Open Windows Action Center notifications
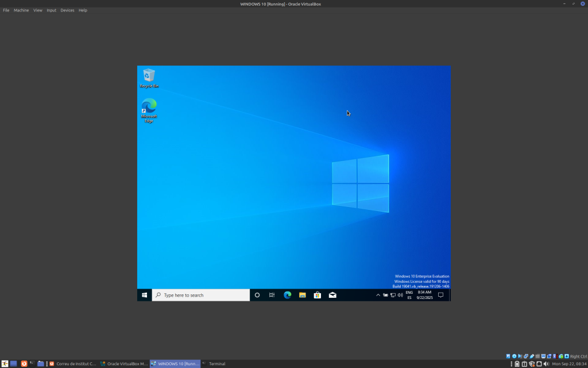 (x=441, y=295)
